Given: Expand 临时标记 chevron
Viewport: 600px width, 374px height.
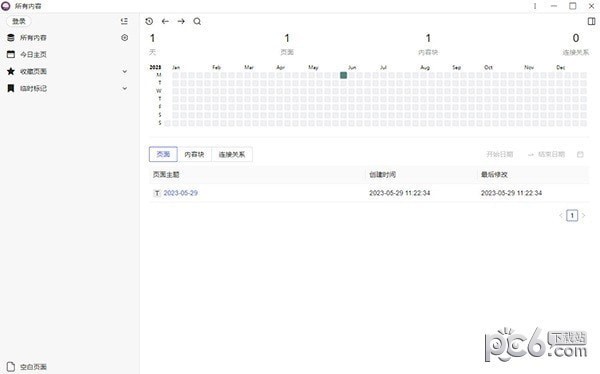Looking at the screenshot, I should (x=124, y=88).
